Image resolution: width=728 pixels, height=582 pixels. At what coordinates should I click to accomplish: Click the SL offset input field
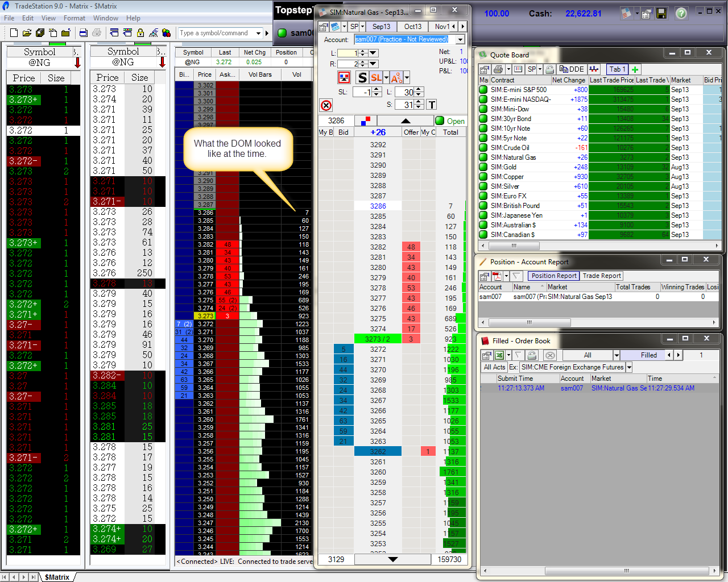(x=362, y=92)
